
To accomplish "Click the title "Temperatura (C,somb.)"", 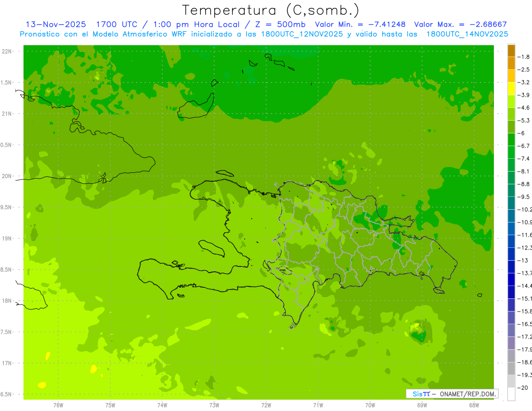I will tap(270, 10).
